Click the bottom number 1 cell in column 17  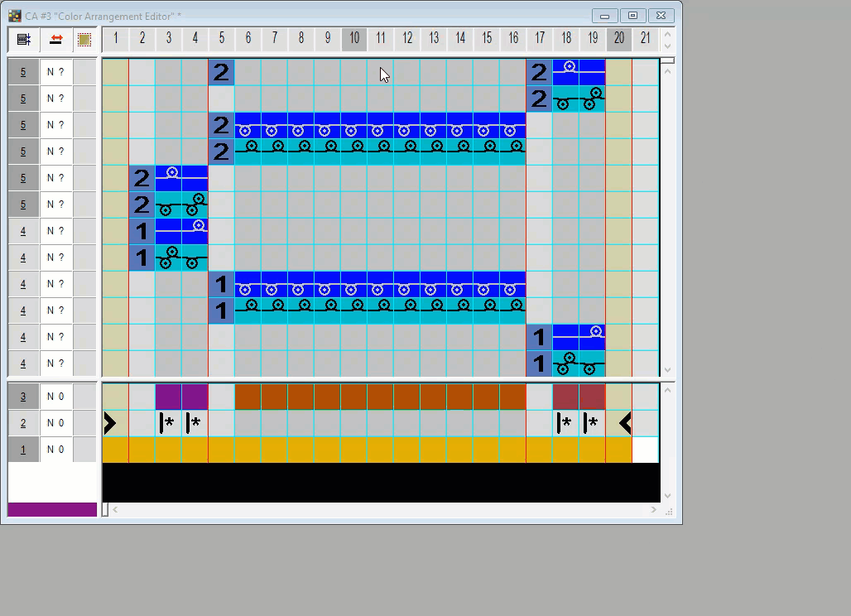(x=539, y=363)
